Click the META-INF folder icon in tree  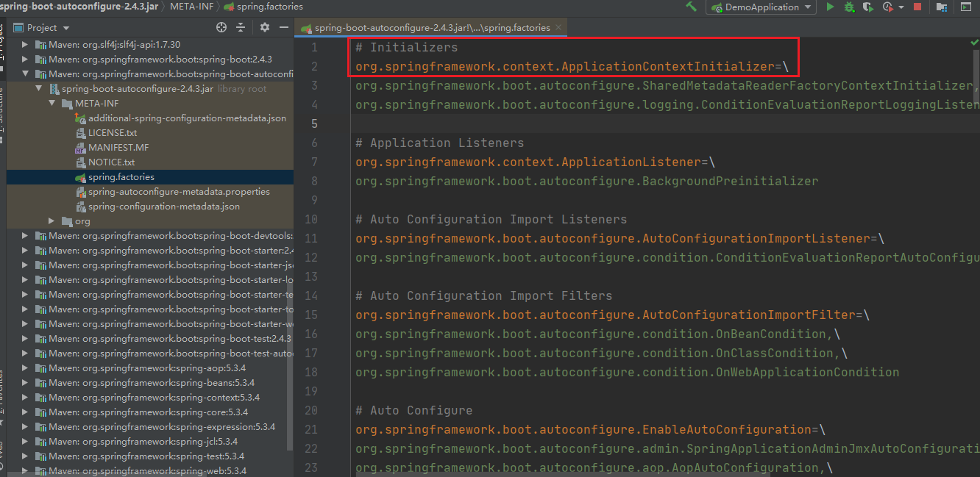point(68,104)
